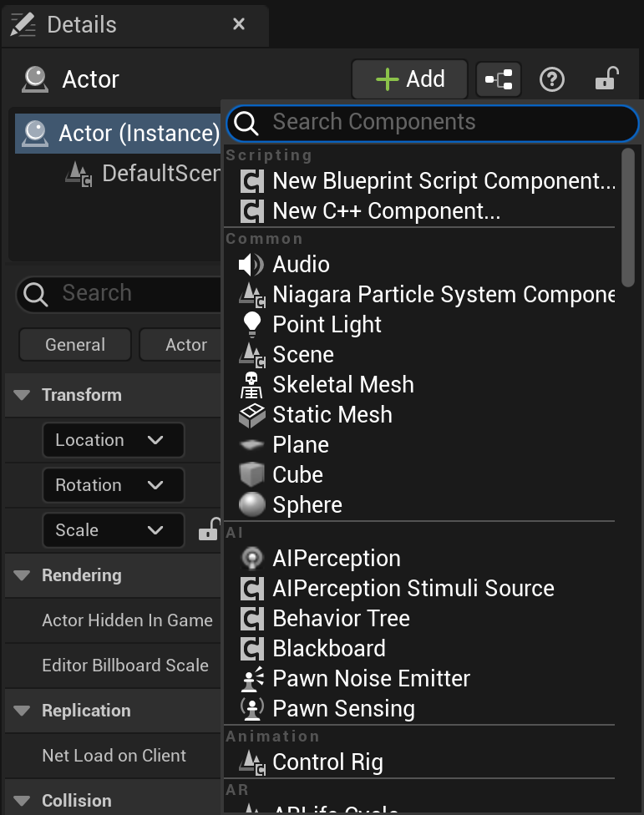Click the Skeletal Mesh skeleton icon

(251, 385)
